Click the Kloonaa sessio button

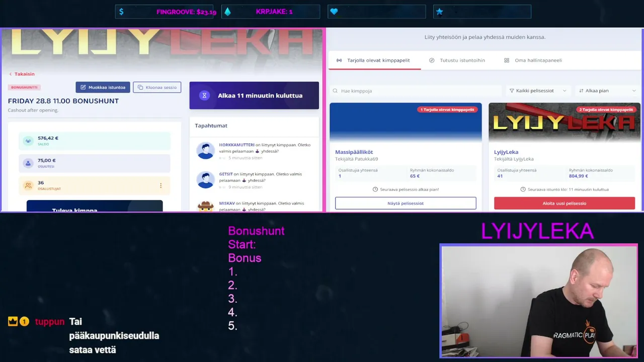tap(157, 87)
